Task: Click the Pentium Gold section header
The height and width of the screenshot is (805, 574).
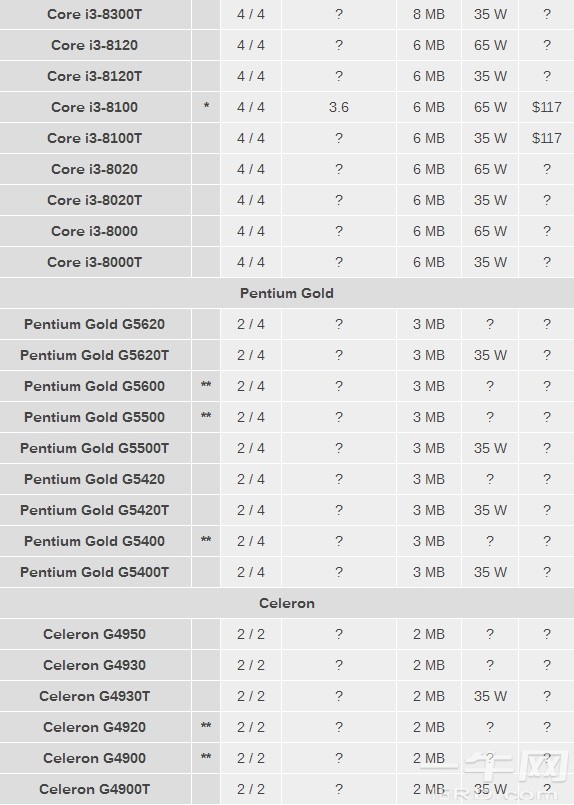Action: pos(287,293)
